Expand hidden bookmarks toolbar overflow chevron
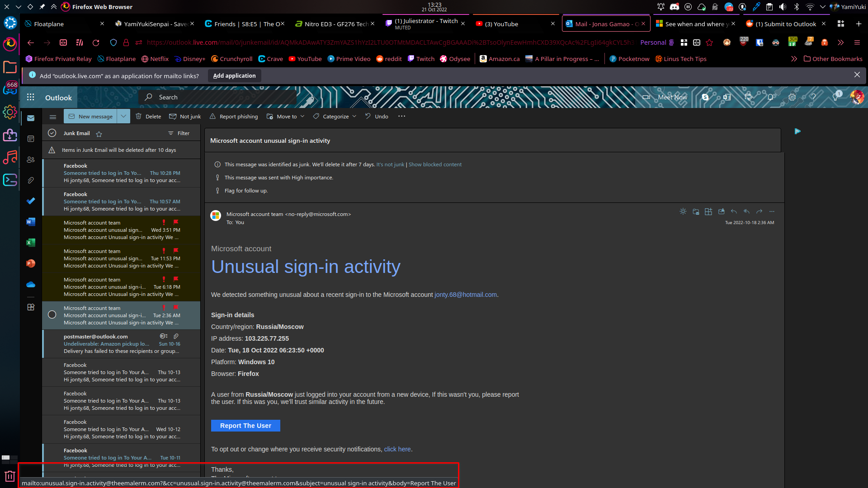 pos(794,59)
